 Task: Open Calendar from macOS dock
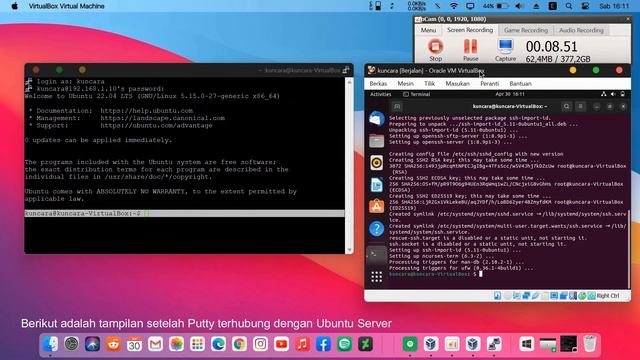(134, 344)
